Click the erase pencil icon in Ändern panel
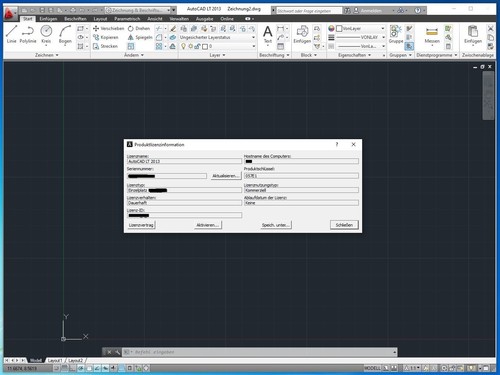The width and height of the screenshot is (500, 375). [173, 29]
